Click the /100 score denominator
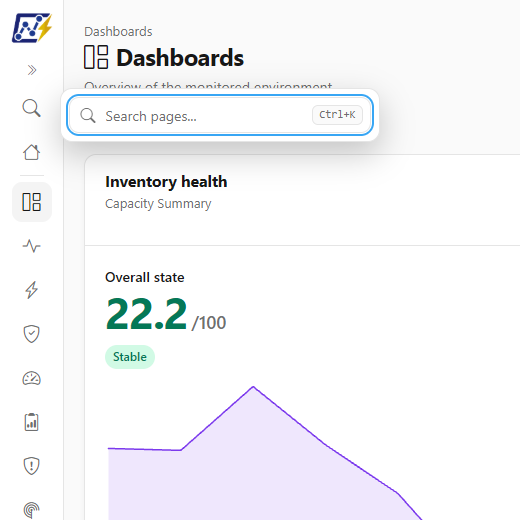Image resolution: width=520 pixels, height=520 pixels. (x=209, y=323)
